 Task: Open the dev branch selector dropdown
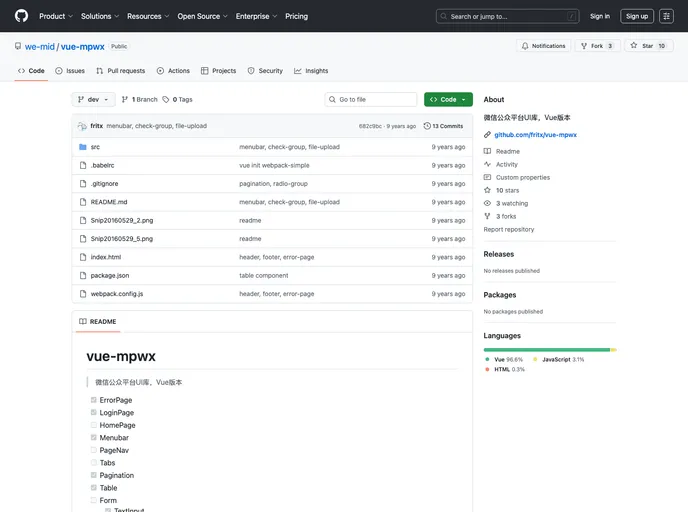click(93, 100)
